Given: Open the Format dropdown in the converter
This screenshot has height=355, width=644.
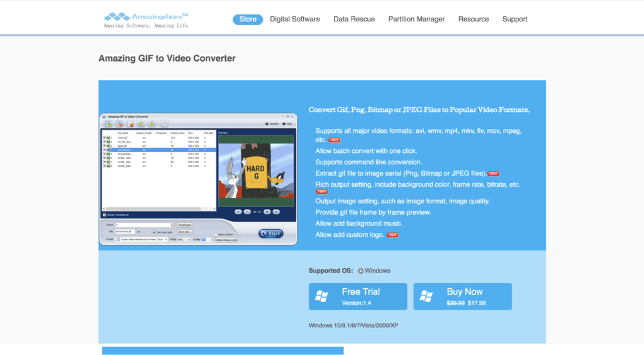Looking at the screenshot, I should coord(142,240).
